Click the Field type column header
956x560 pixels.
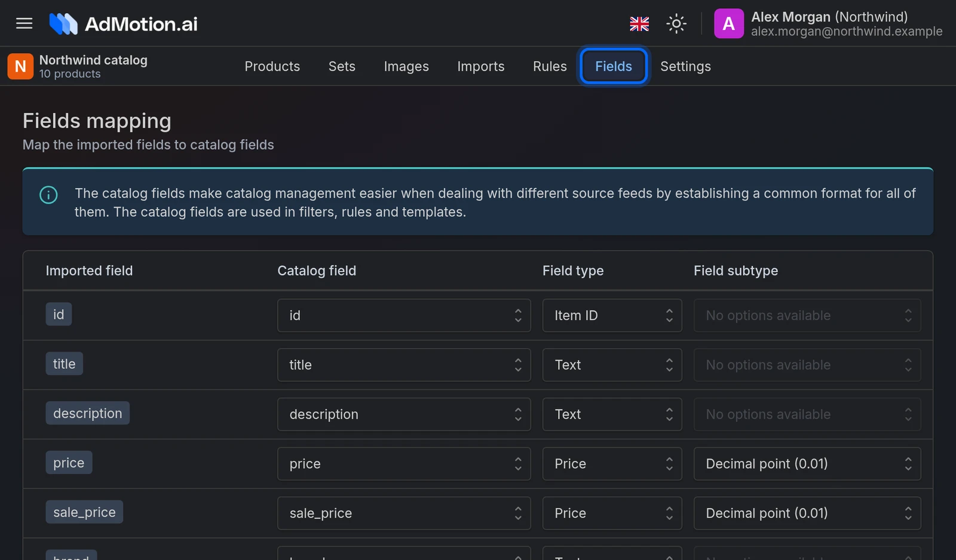573,270
